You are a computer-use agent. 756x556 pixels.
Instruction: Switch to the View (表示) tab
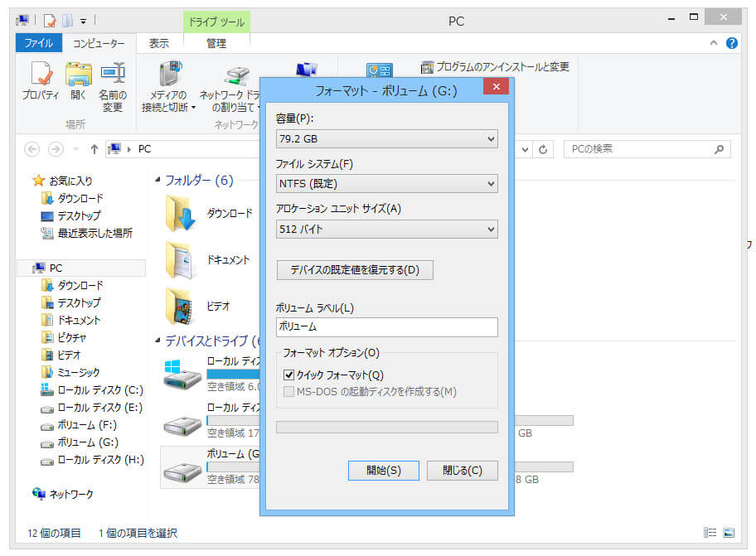tap(158, 43)
